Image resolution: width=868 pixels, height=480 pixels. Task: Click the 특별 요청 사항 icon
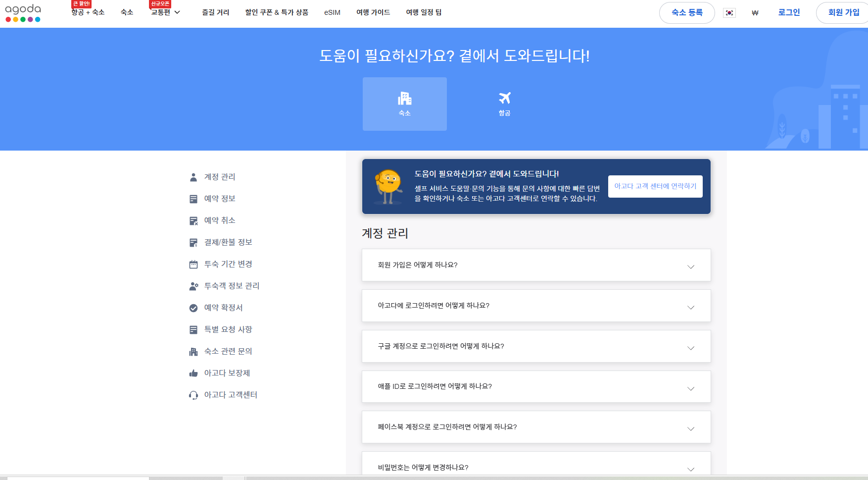(x=193, y=330)
